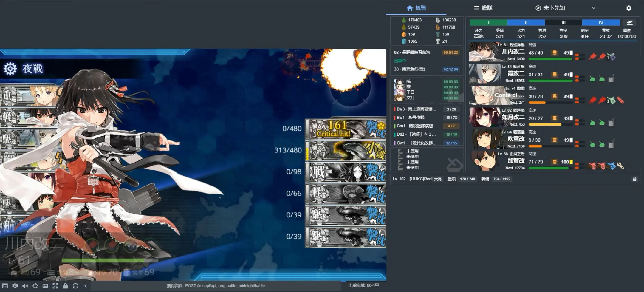Click repair bucket icon beside 1065
Image resolution: width=644 pixels, height=292 pixels.
tap(404, 41)
